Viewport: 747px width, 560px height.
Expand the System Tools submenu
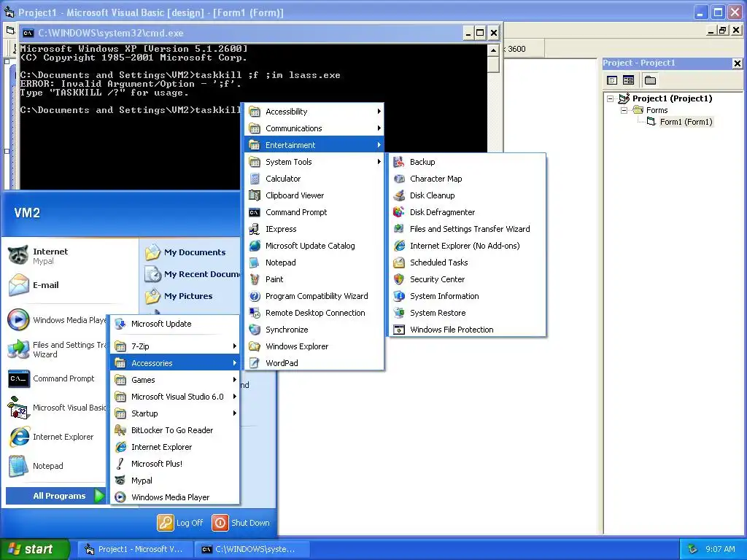click(314, 162)
